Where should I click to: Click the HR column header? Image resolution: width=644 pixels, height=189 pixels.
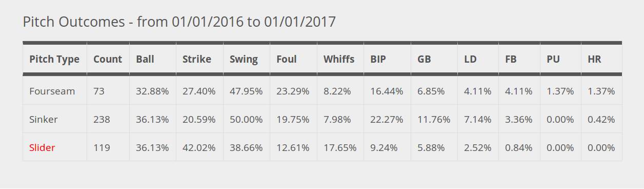[594, 59]
